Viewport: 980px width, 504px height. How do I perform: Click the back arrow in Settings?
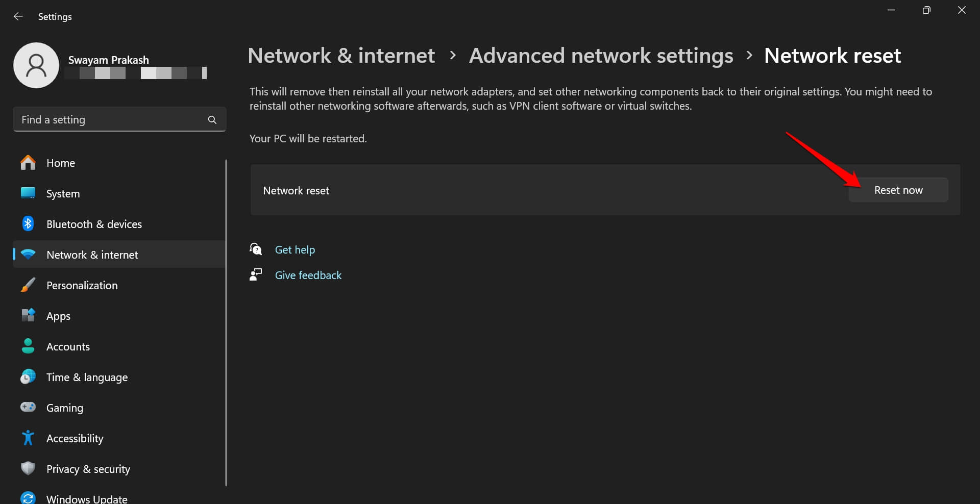[x=18, y=16]
